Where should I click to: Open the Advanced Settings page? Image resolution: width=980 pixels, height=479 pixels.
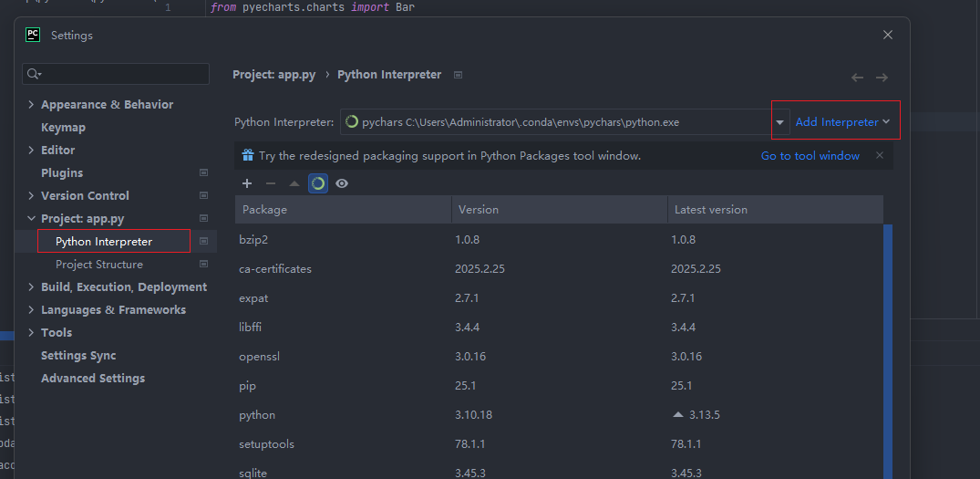point(92,379)
